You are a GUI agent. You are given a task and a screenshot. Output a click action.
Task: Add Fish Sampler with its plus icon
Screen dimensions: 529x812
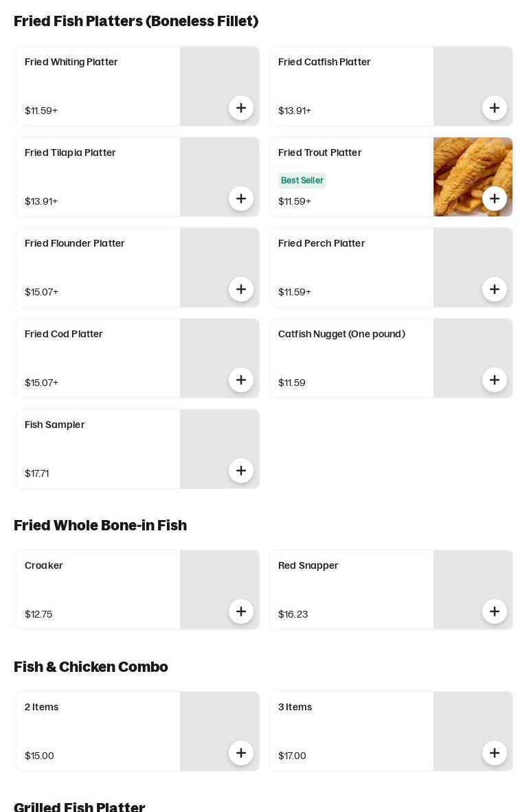[x=241, y=471]
